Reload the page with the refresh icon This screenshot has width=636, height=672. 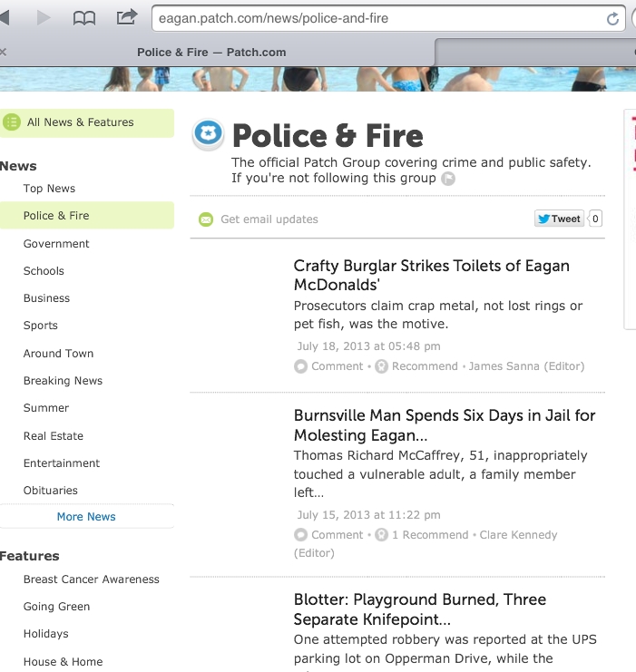click(612, 18)
